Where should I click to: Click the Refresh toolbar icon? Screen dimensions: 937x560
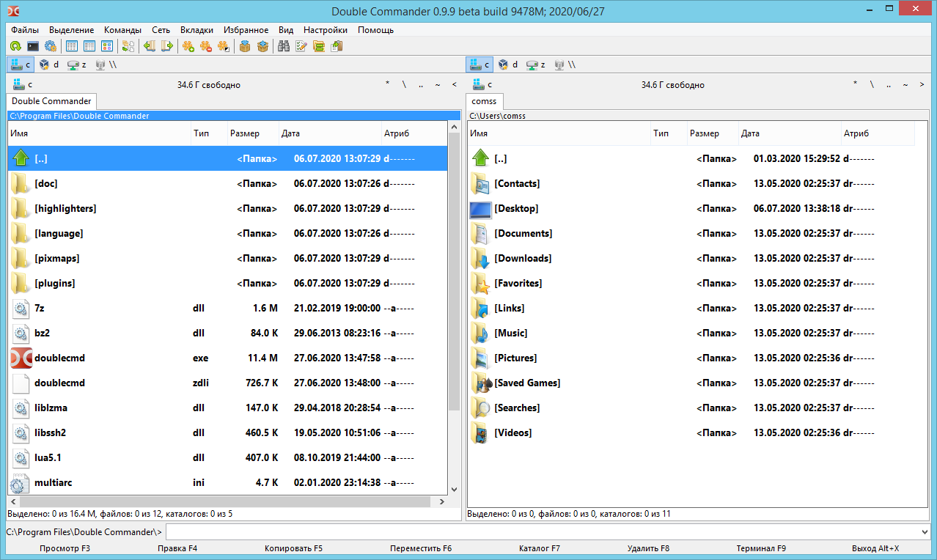15,46
